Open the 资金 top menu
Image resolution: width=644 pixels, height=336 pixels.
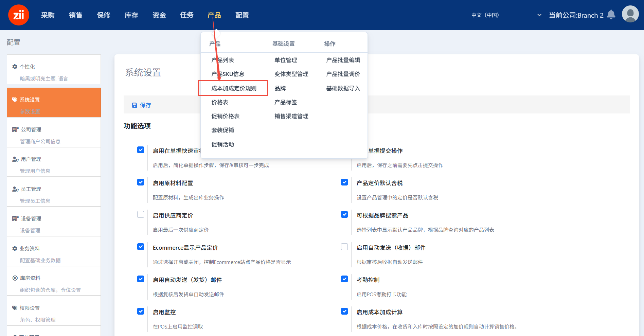coord(159,15)
